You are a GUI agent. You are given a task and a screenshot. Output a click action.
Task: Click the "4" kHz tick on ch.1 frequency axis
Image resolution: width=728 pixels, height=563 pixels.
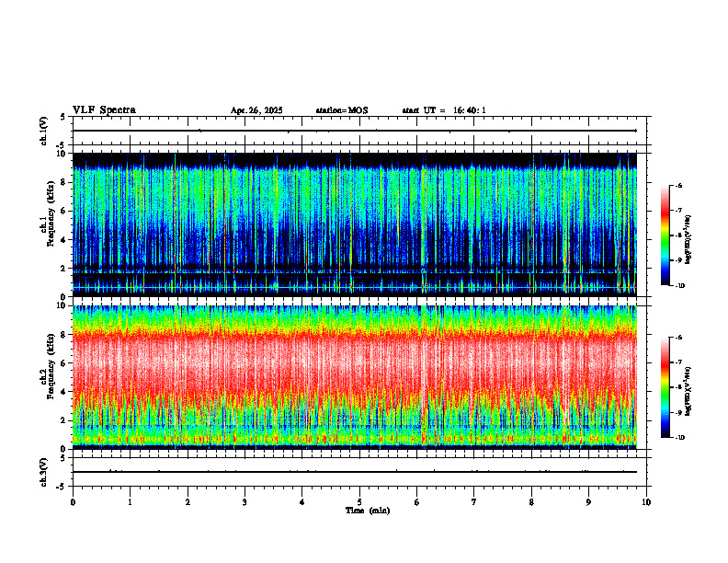tap(64, 240)
